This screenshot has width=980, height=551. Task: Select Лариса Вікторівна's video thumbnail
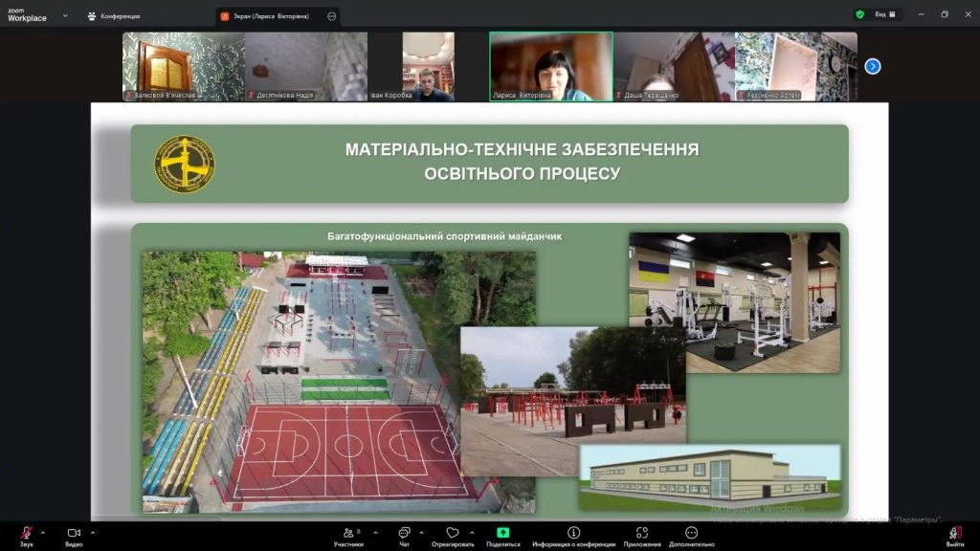click(551, 65)
